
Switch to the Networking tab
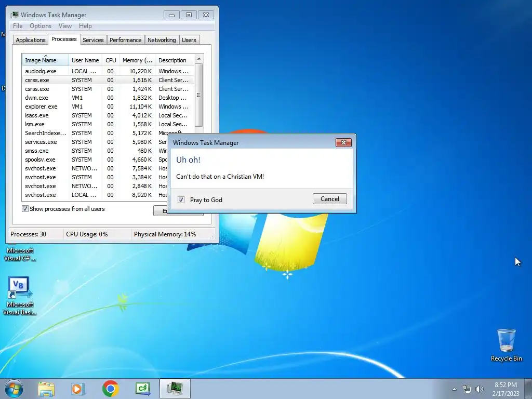point(162,40)
